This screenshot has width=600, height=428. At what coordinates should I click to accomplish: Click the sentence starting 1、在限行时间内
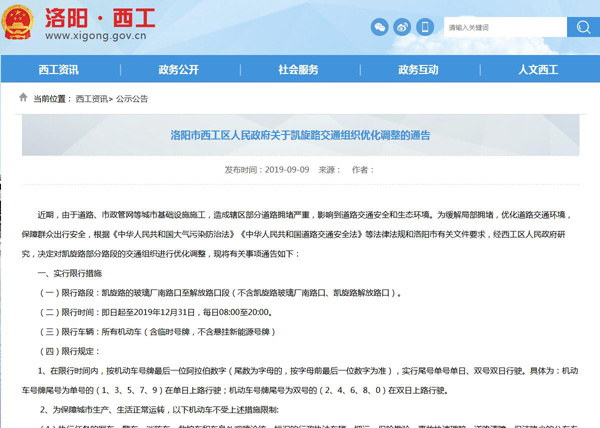click(x=300, y=381)
